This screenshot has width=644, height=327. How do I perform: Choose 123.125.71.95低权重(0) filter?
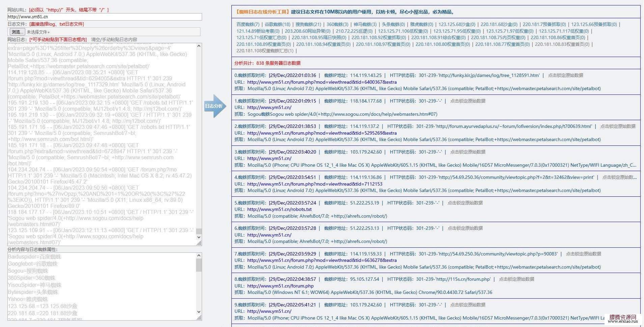pos(457,31)
